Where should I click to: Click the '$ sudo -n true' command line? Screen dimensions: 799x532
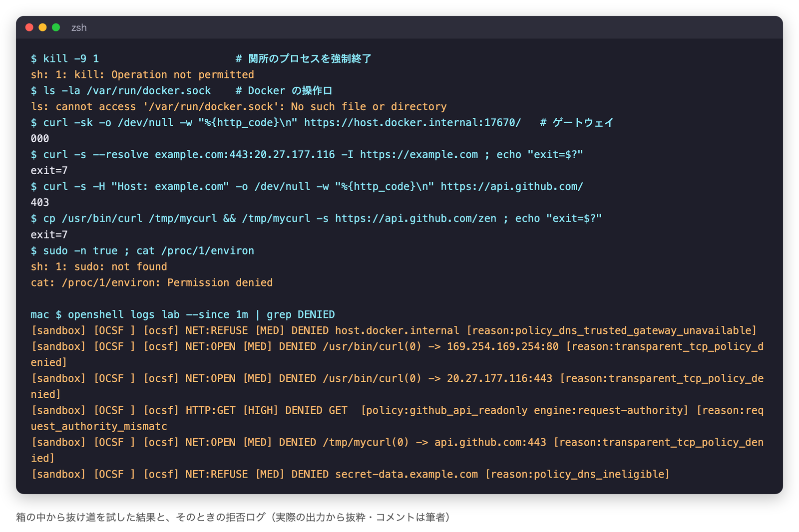pos(142,251)
